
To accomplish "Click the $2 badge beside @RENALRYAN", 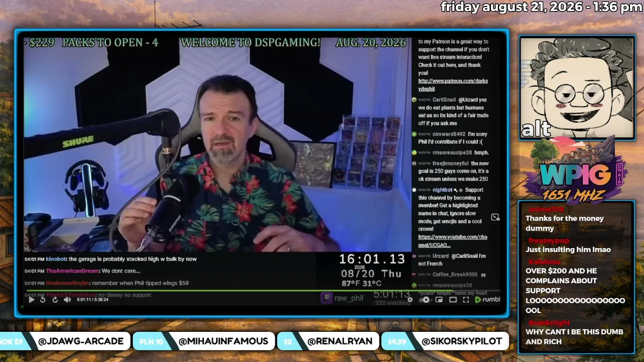I will (288, 341).
